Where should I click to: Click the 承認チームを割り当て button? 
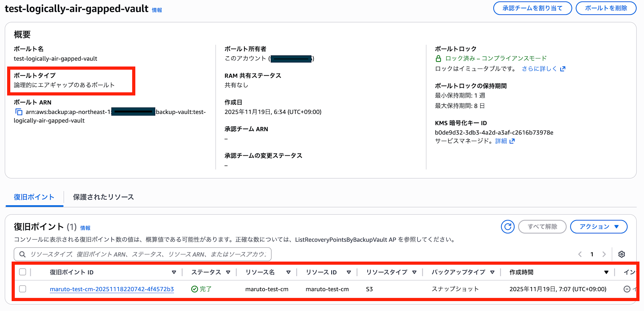click(x=532, y=8)
